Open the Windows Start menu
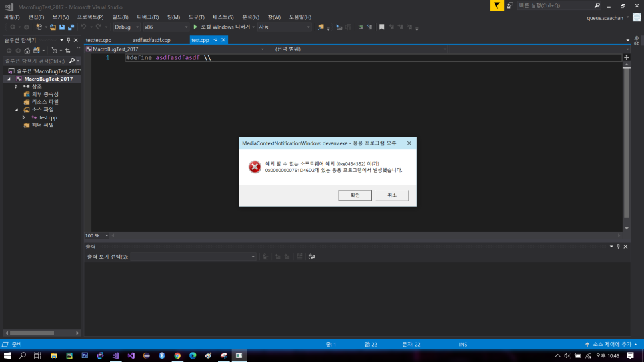Image resolution: width=644 pixels, height=362 pixels. pyautogui.click(x=7, y=355)
